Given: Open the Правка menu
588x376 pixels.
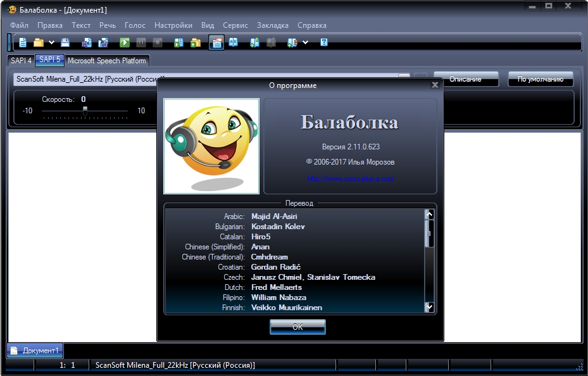Looking at the screenshot, I should point(50,25).
